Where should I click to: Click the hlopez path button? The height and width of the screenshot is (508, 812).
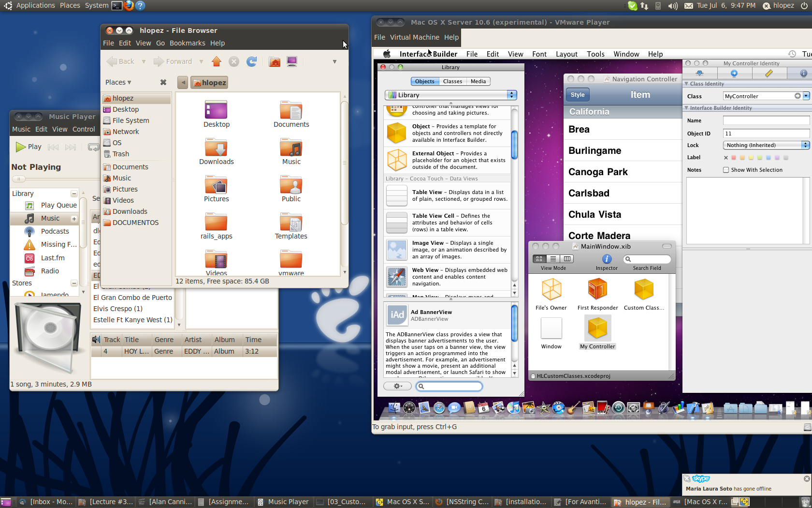209,83
